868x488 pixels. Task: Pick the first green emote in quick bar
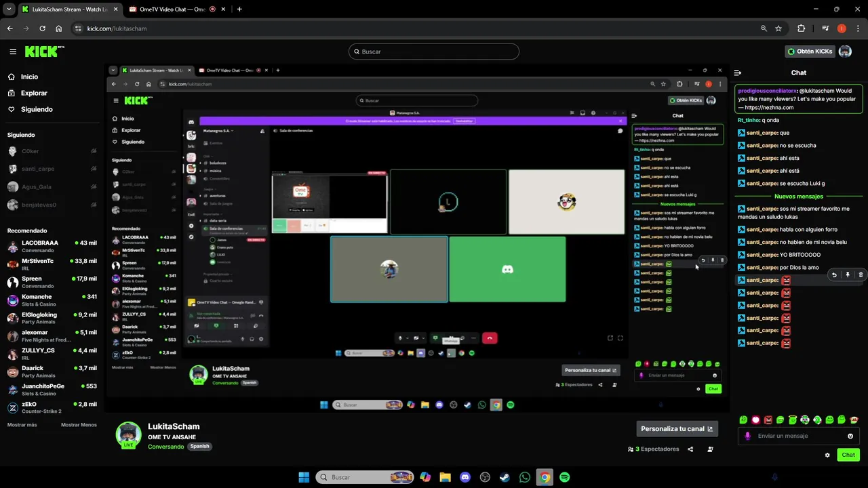pos(743,420)
